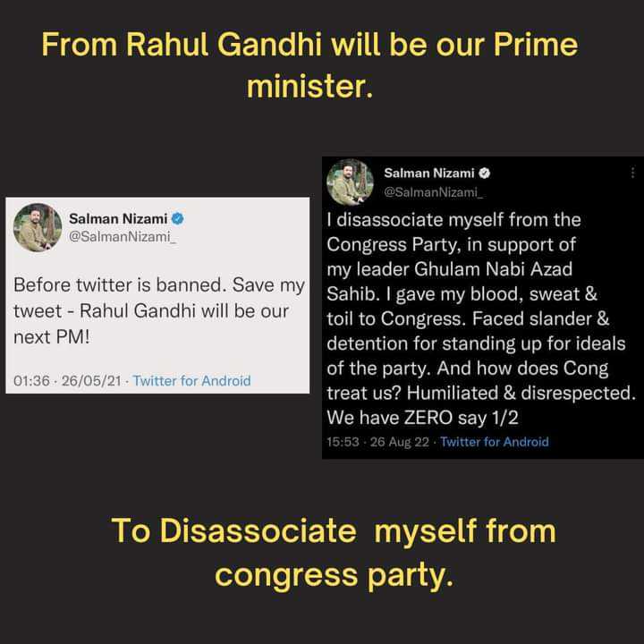Select the 'Rahul Gandhi will be our next PM' tweet text
The height and width of the screenshot is (644, 644).
tap(159, 311)
